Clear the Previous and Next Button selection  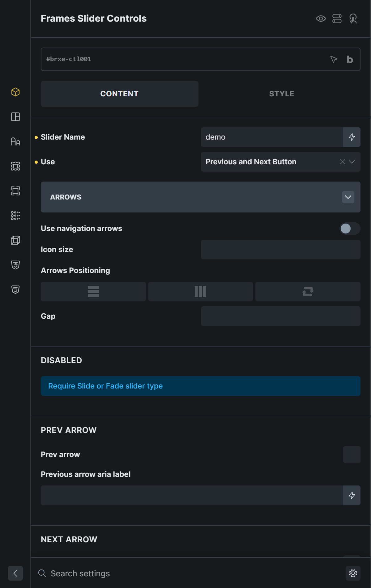pos(343,162)
